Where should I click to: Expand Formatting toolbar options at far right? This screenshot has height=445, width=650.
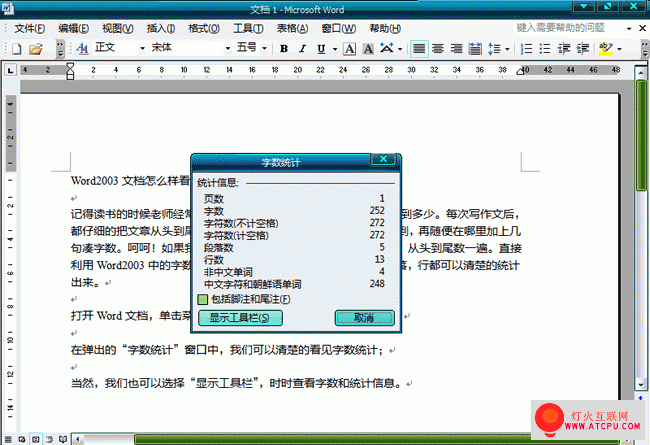pos(645,49)
